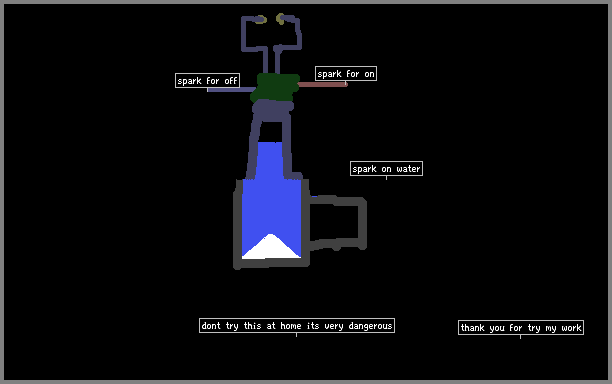Screen dimensions: 612x384
Task: Click the "dont try this at home" warning sign
Action: click(x=297, y=325)
